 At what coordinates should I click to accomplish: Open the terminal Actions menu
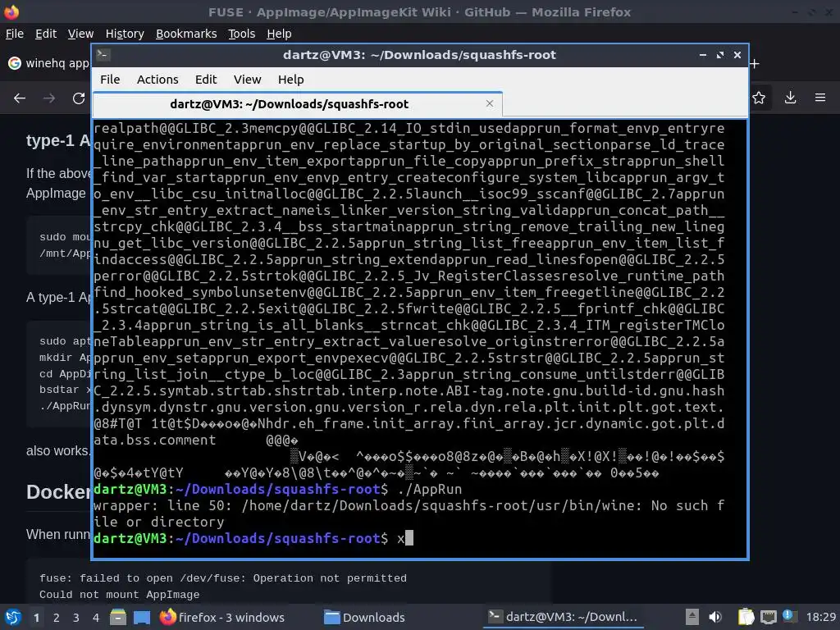tap(157, 80)
